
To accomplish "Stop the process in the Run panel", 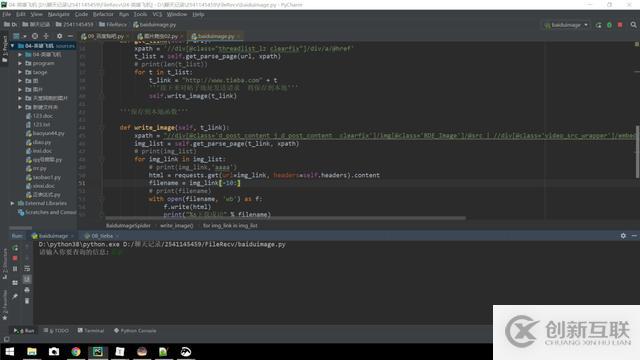I will [15, 258].
